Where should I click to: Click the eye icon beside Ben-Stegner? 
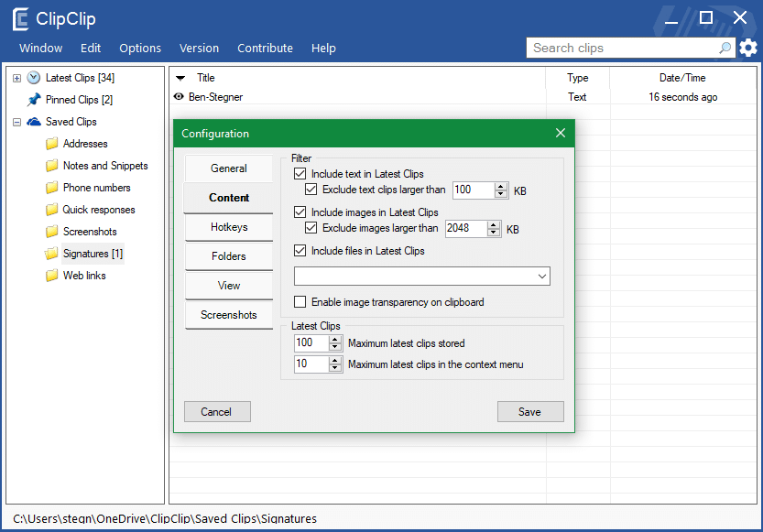point(179,97)
